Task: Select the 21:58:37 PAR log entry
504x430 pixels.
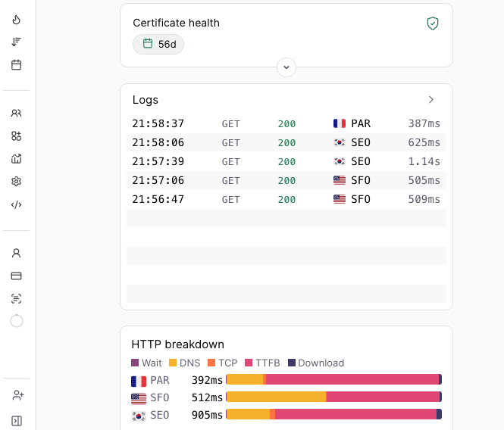Action: (x=286, y=123)
